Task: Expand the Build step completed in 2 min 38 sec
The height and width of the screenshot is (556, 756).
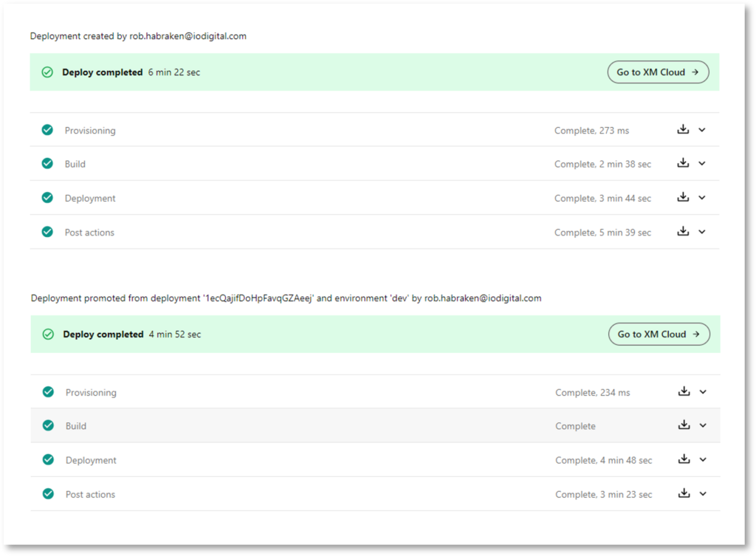Action: 702,163
